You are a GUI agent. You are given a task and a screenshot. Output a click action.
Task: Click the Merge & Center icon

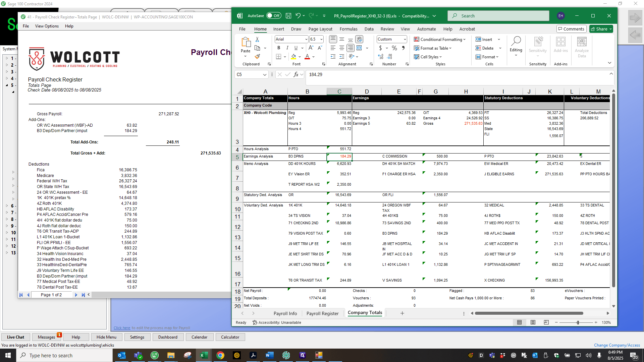click(359, 48)
